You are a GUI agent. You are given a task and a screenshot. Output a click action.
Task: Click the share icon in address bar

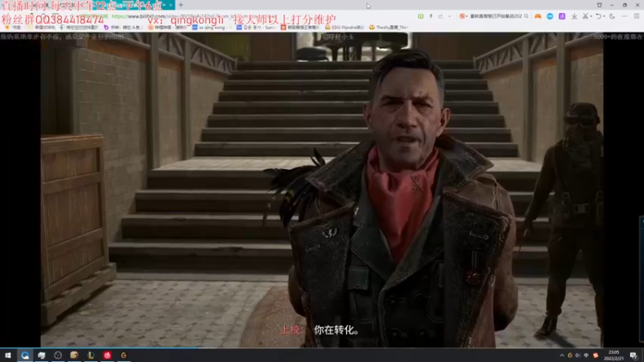(x=440, y=16)
